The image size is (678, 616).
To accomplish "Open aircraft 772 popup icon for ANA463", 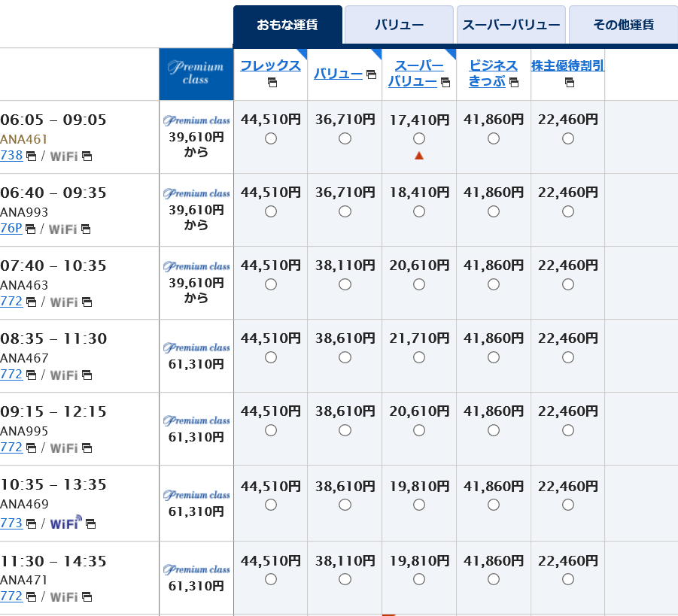I will click(x=31, y=302).
